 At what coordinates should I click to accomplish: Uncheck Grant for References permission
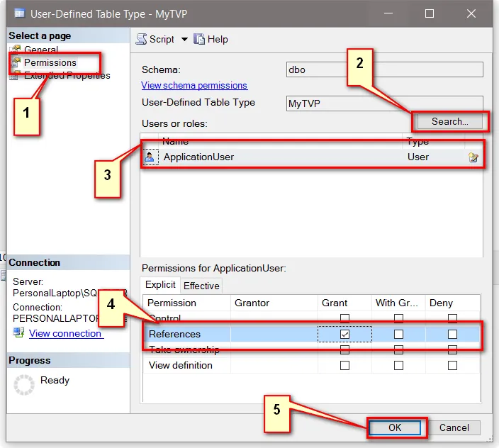click(x=344, y=334)
